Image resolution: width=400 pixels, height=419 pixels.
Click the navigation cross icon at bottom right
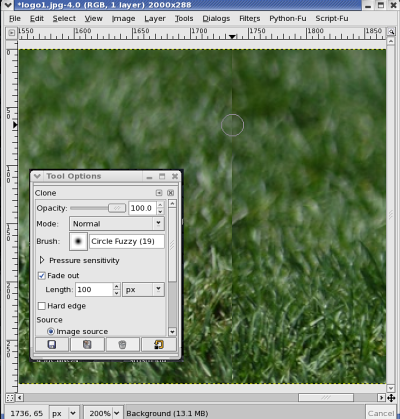(391, 398)
